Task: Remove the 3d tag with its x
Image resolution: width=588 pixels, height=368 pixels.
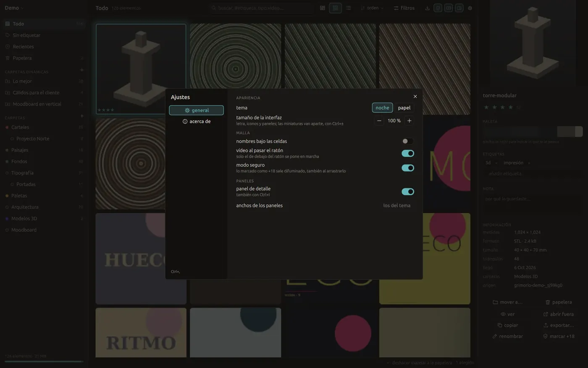Action: pyautogui.click(x=496, y=163)
